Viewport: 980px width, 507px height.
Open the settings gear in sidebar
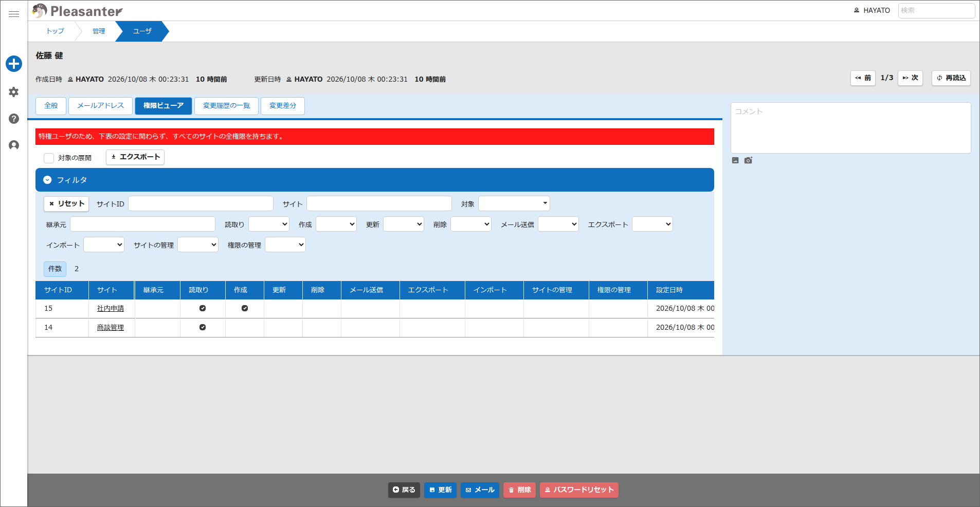pyautogui.click(x=14, y=92)
